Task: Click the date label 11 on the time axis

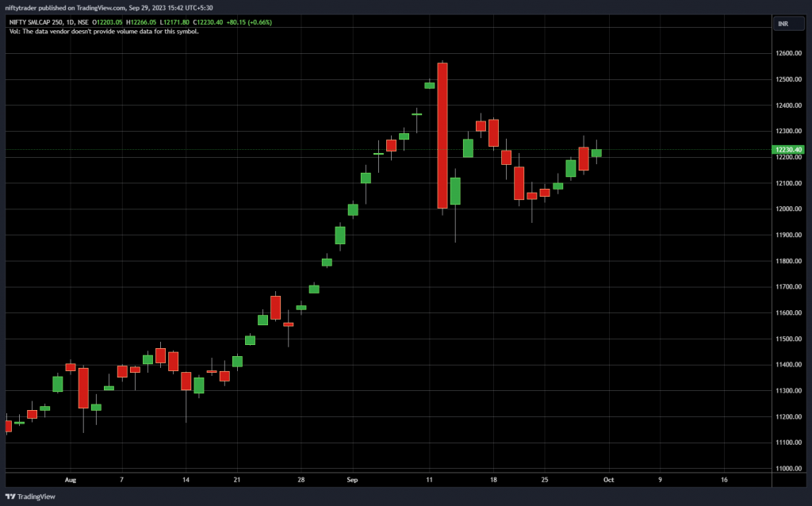Action: [429, 480]
